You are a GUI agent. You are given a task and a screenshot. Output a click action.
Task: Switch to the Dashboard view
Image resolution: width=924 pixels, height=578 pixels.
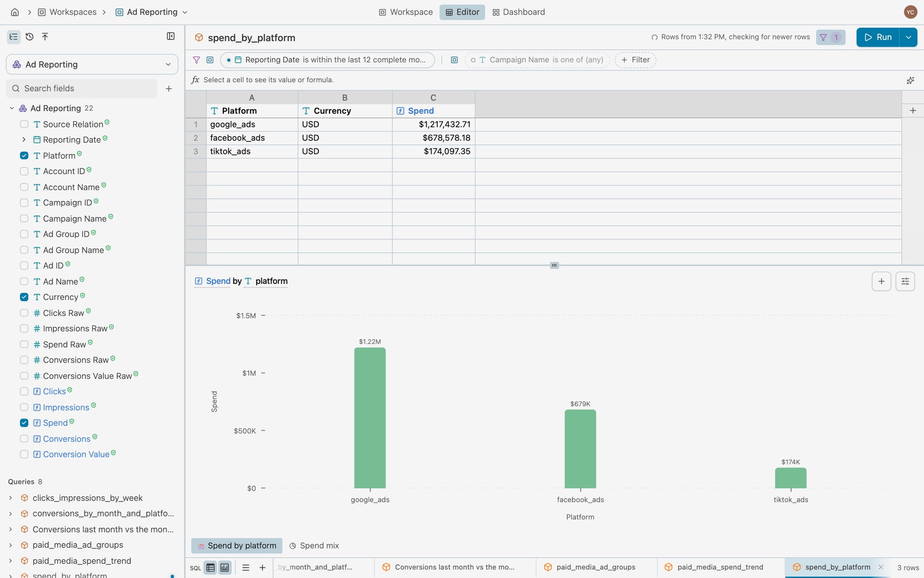pyautogui.click(x=518, y=12)
